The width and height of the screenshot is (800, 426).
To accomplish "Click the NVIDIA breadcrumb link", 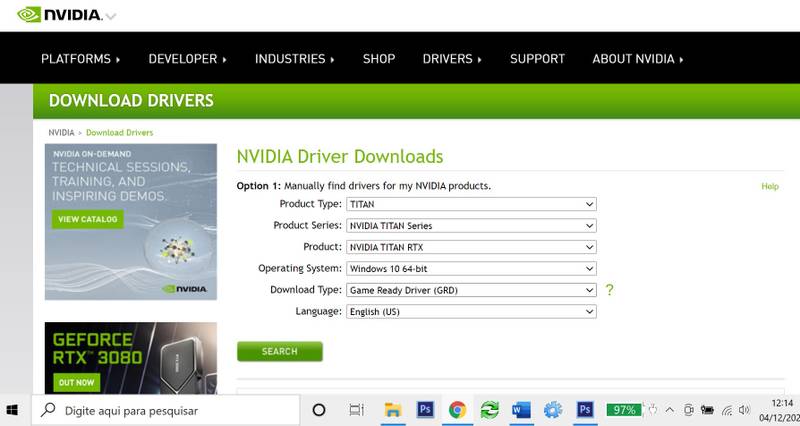I will tap(61, 133).
